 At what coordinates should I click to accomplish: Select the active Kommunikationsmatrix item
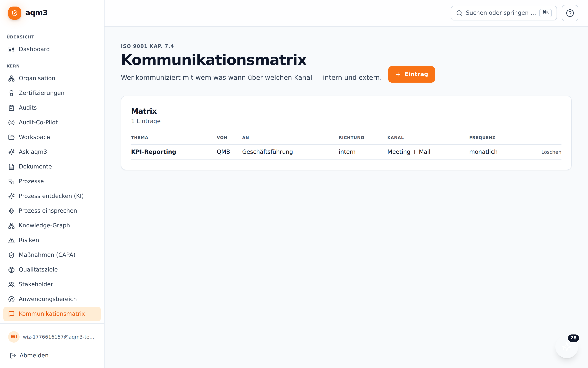coord(52,314)
